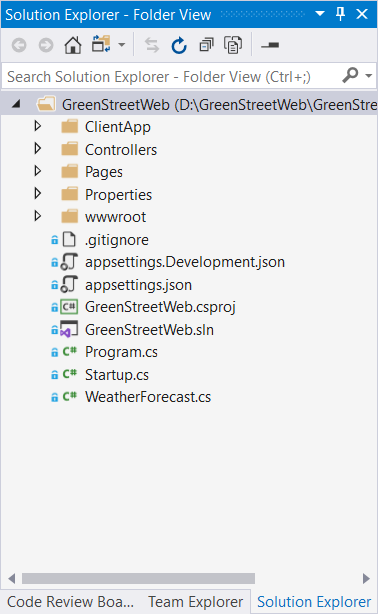The height and width of the screenshot is (614, 378).
Task: Click the Properties folder icon
Action: coord(70,194)
